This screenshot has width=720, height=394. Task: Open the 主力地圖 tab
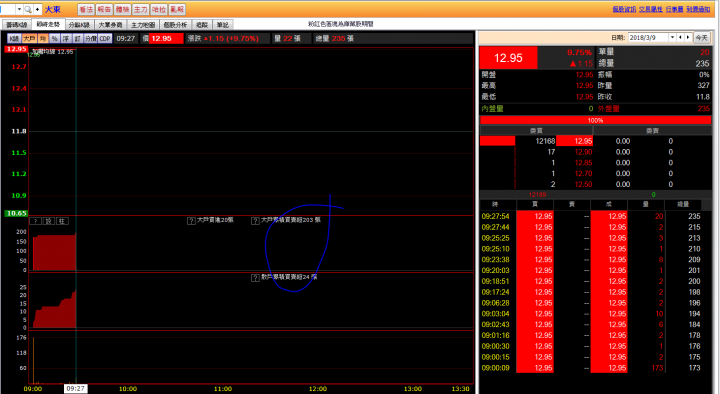tap(143, 25)
